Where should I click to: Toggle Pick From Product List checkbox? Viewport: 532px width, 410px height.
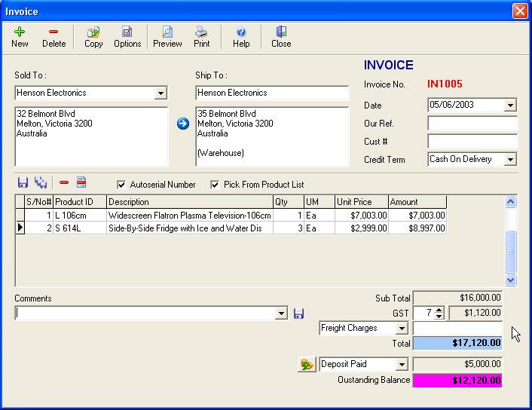[x=215, y=185]
